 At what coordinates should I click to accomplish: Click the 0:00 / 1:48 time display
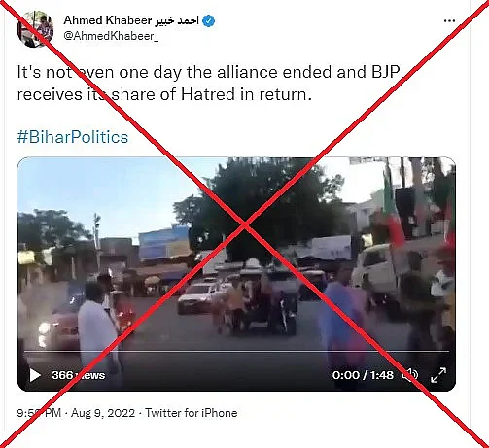[x=363, y=375]
